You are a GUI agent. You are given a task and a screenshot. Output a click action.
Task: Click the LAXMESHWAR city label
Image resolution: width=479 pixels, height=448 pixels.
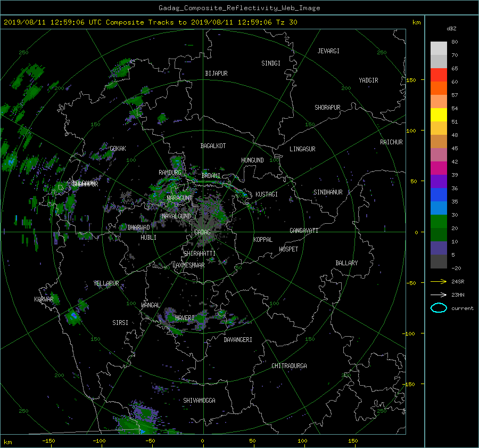188,265
